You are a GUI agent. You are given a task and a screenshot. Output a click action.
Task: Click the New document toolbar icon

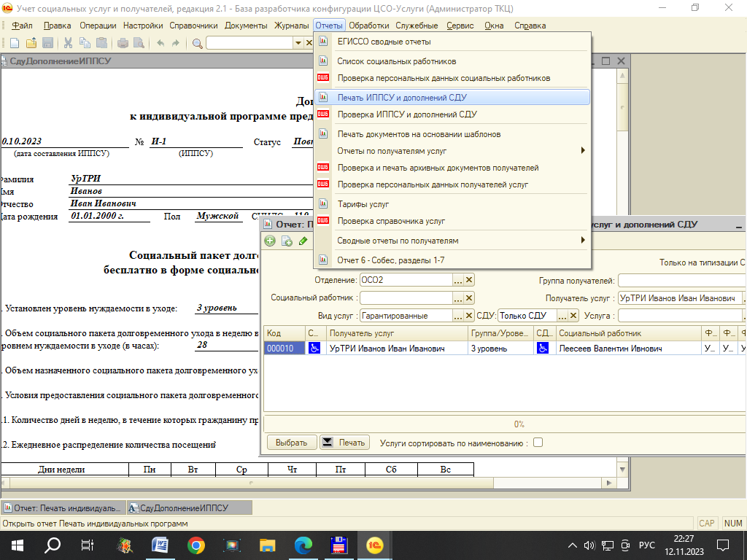pos(15,44)
